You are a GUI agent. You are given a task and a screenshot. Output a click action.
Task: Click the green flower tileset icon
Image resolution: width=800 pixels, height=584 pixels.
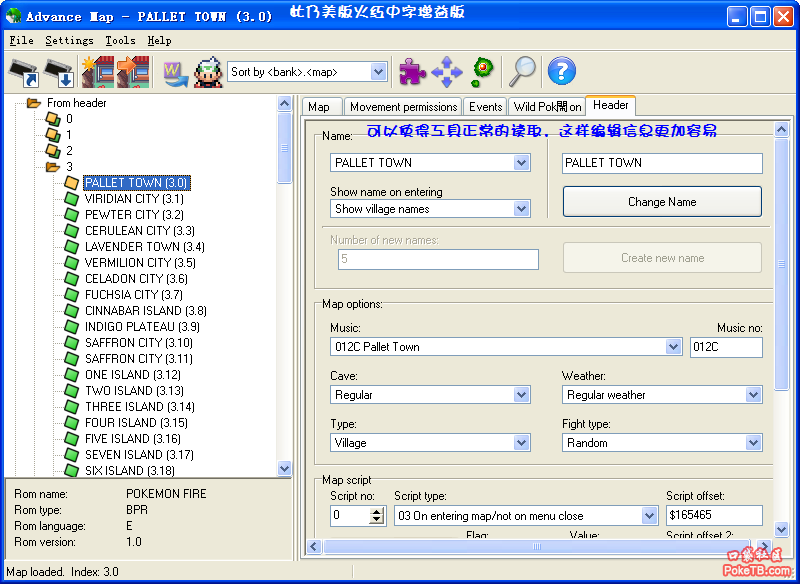click(482, 72)
